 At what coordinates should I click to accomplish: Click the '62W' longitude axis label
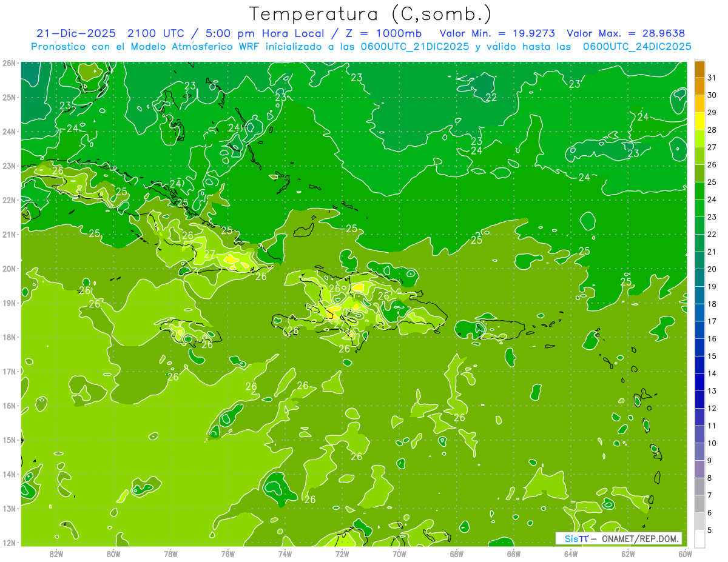coord(628,554)
